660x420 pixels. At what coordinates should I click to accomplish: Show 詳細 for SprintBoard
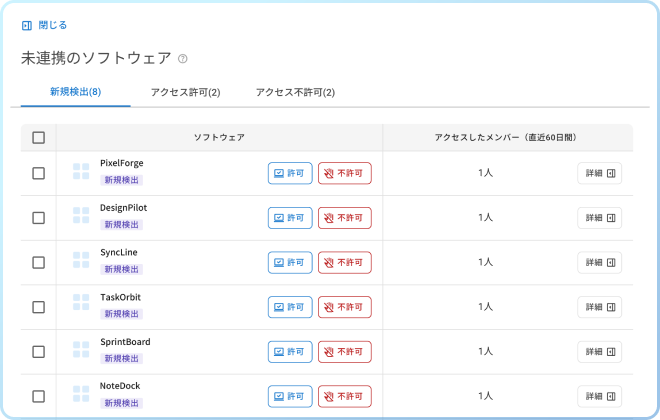[x=599, y=351]
